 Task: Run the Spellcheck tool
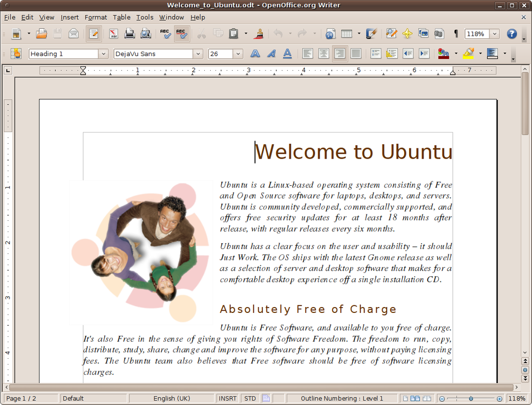(x=165, y=34)
